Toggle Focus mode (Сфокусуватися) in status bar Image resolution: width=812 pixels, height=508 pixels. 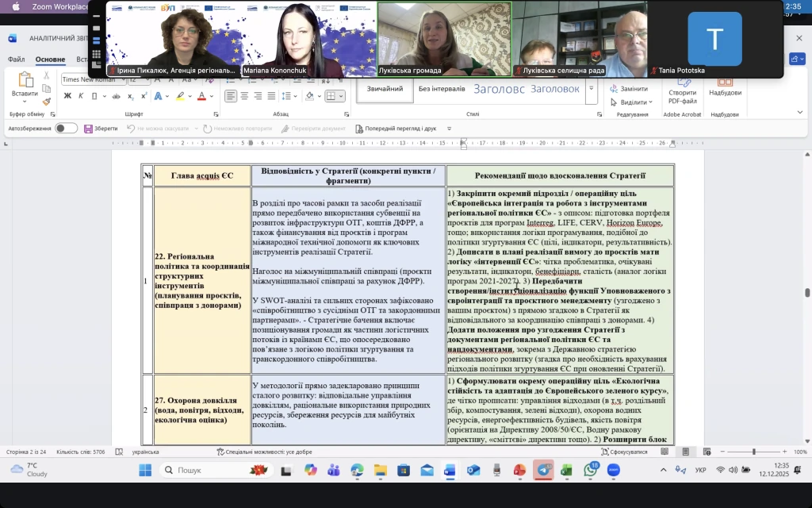(623, 452)
